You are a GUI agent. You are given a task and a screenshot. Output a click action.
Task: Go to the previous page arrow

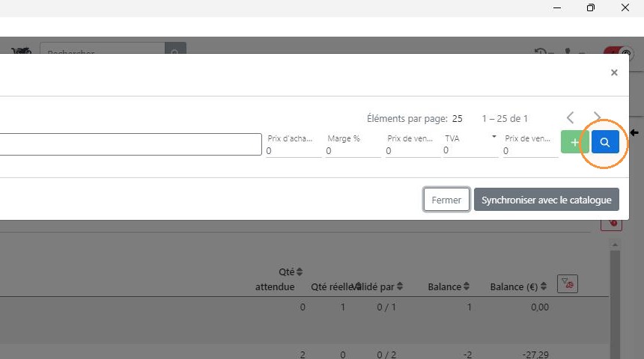(570, 117)
